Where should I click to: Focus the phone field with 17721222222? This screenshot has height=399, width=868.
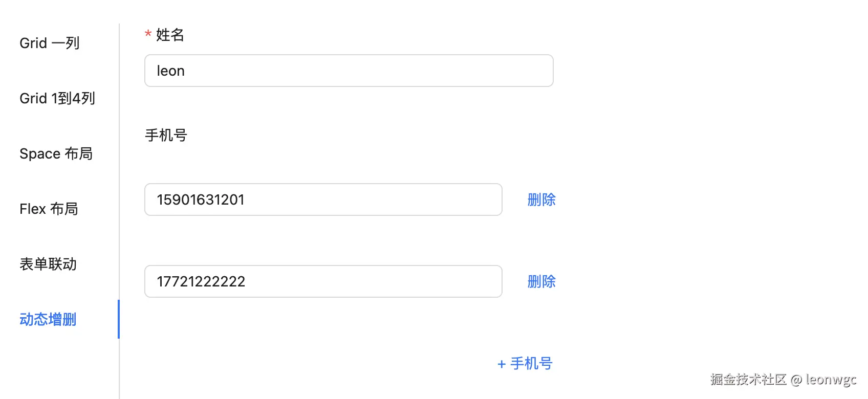[323, 281]
